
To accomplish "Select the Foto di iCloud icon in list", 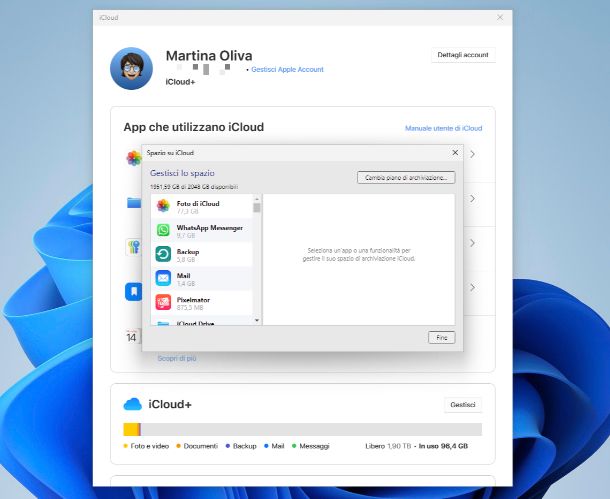I will click(163, 206).
